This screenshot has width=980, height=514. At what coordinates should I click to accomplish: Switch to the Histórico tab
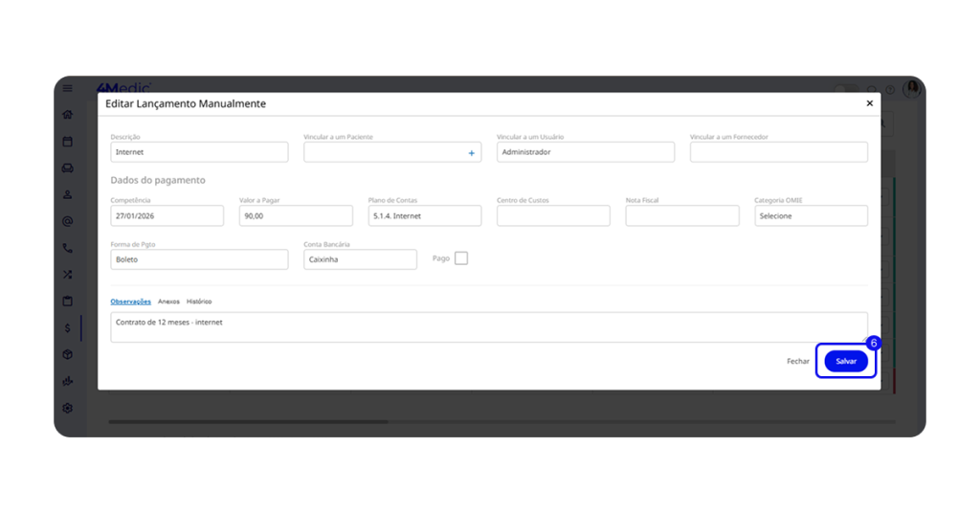point(199,302)
